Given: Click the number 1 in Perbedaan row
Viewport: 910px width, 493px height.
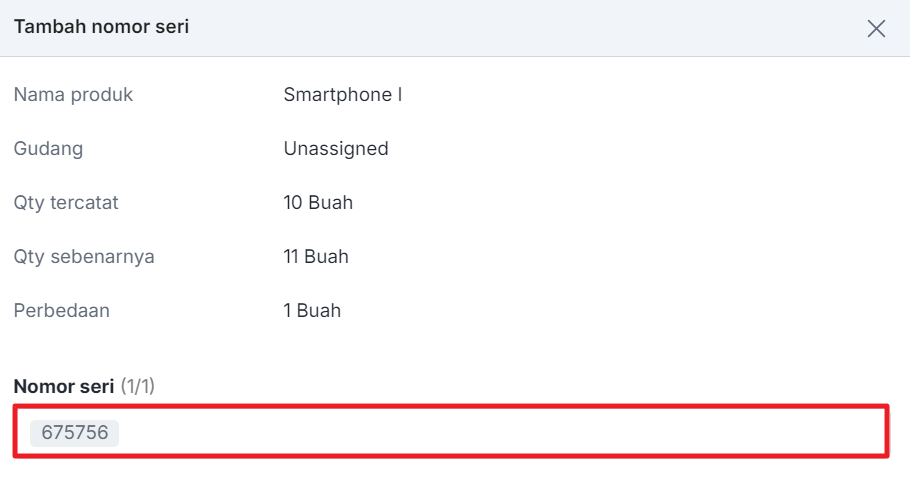Looking at the screenshot, I should (288, 311).
